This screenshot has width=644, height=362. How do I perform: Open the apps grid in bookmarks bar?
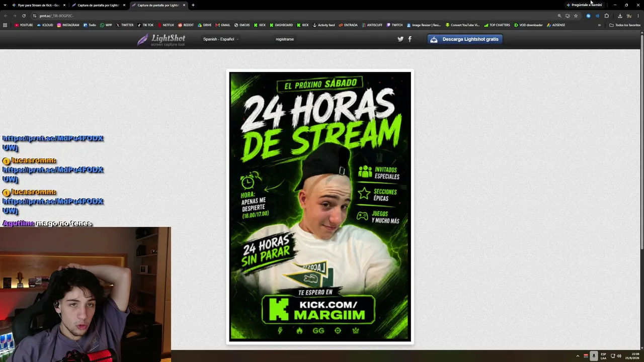pyautogui.click(x=5, y=25)
